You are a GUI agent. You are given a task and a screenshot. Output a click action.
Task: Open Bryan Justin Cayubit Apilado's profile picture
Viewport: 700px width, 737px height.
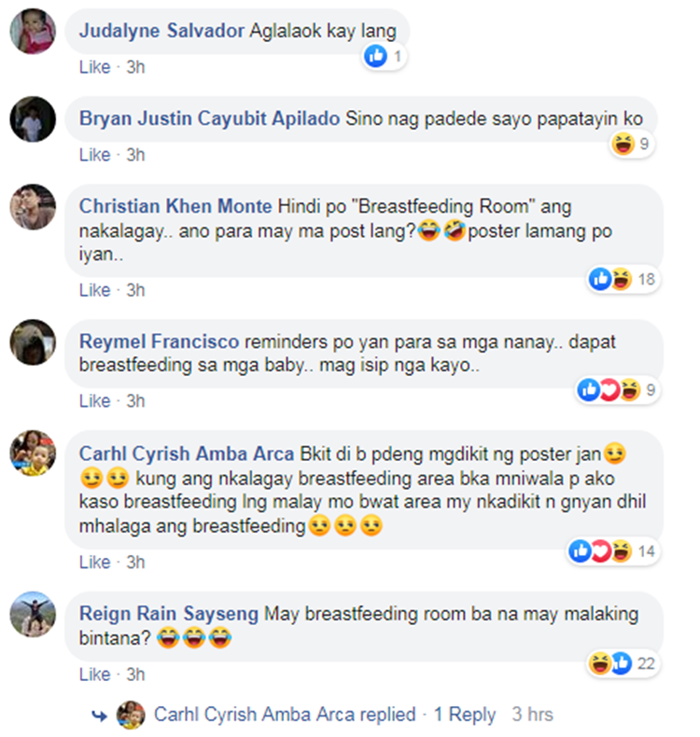click(x=33, y=119)
